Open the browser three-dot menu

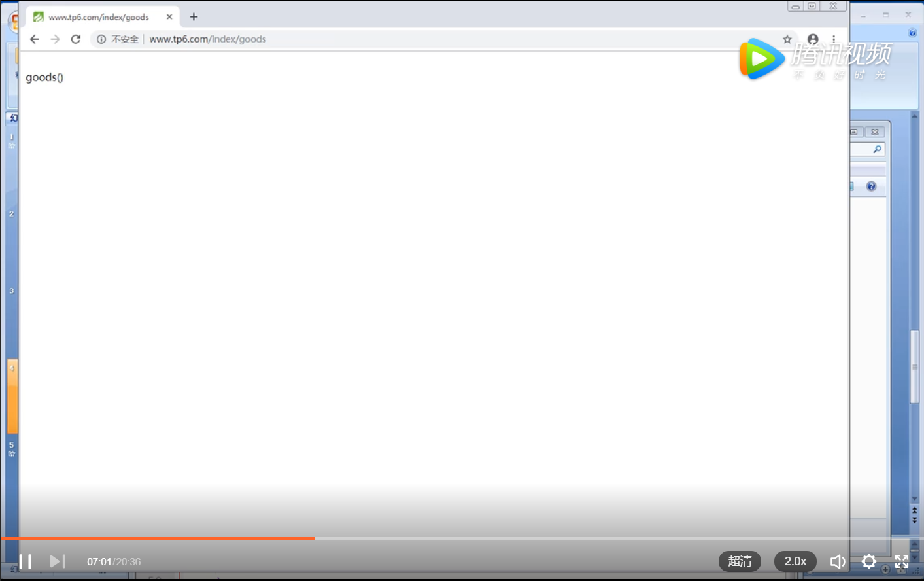pos(834,39)
